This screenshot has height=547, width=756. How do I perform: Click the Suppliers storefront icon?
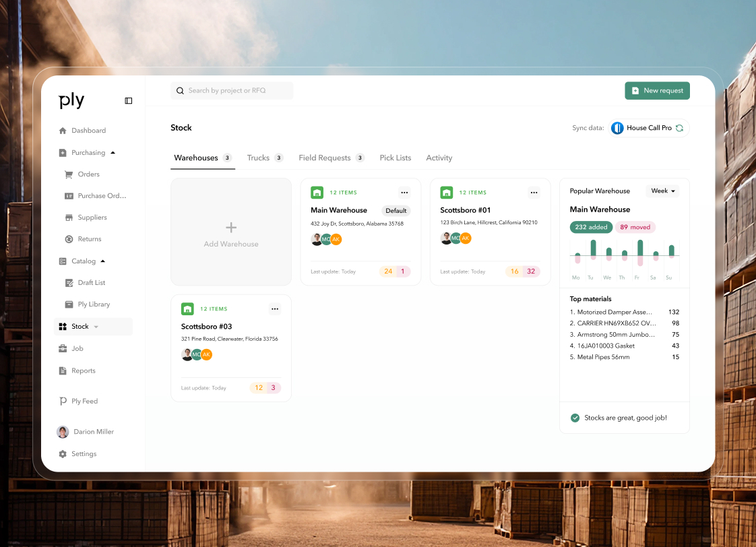pyautogui.click(x=69, y=218)
